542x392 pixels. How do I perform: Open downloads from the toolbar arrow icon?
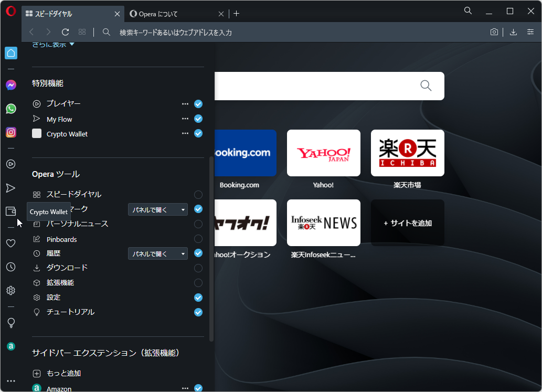click(x=513, y=32)
